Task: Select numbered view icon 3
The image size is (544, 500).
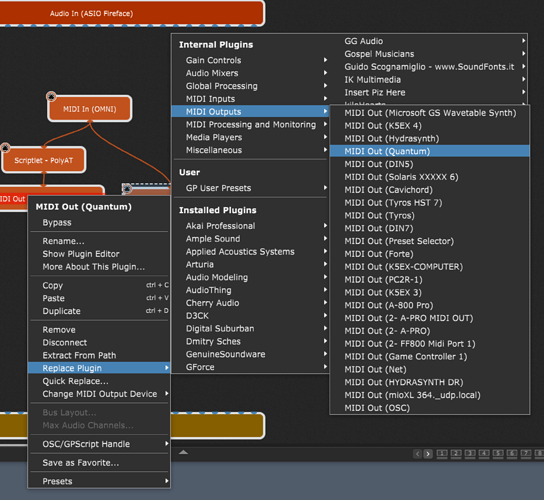Action: point(470,454)
